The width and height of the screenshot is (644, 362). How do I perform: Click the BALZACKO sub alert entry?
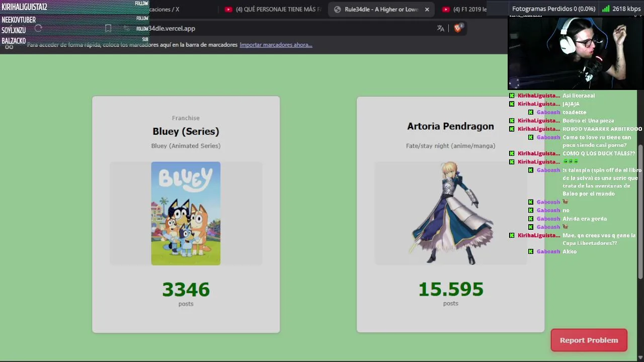(74, 40)
